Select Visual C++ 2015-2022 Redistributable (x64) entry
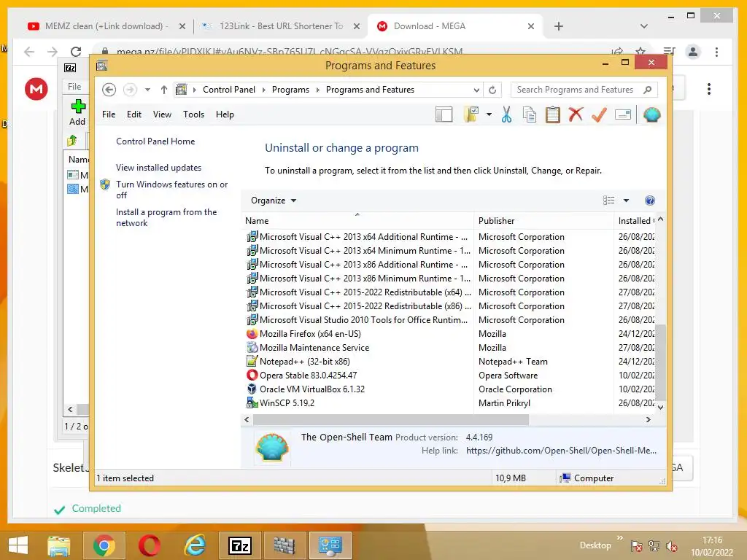The image size is (747, 560). click(365, 292)
